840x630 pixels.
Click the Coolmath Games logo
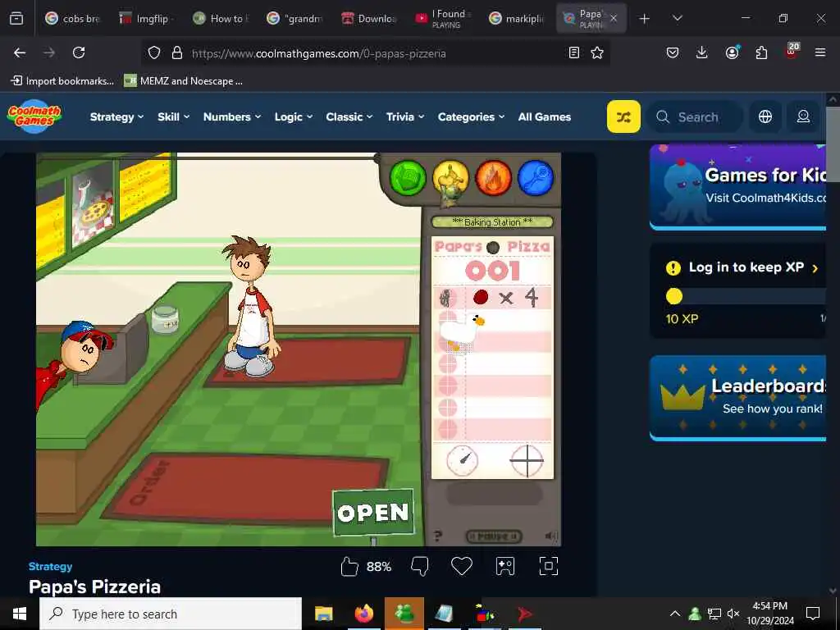[x=34, y=116]
